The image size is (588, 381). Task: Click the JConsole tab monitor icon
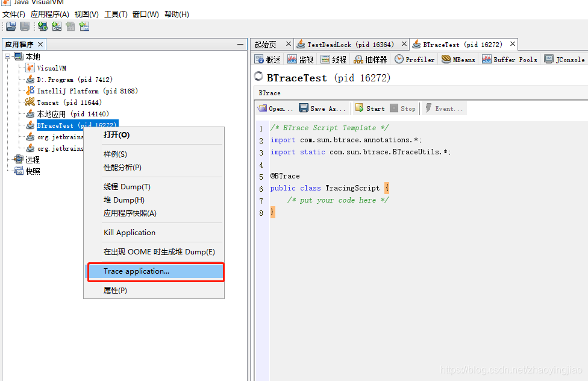click(x=549, y=59)
